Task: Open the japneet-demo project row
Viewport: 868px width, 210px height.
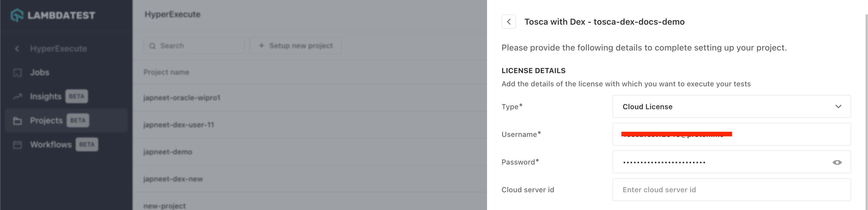Action: [168, 152]
